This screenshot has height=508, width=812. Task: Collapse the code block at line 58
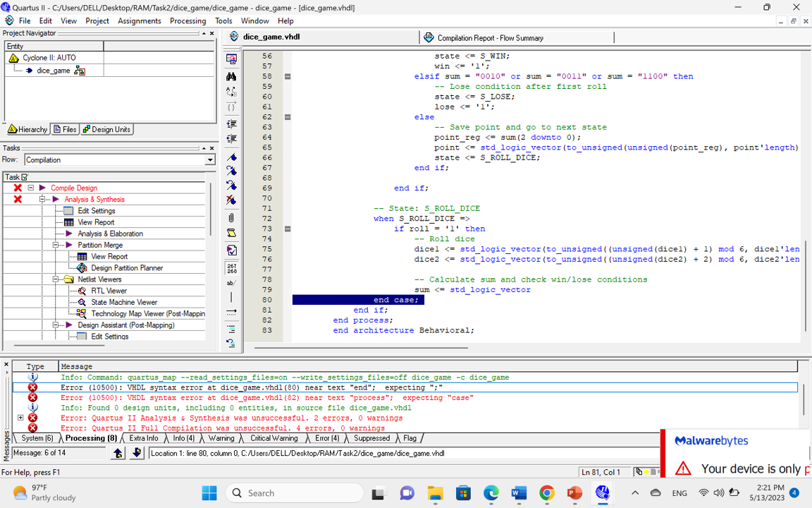point(288,76)
